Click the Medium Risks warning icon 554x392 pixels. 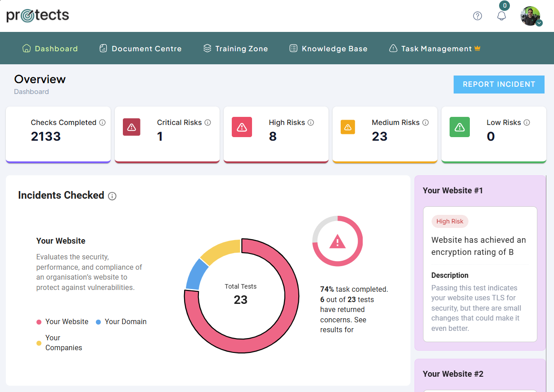(x=347, y=127)
